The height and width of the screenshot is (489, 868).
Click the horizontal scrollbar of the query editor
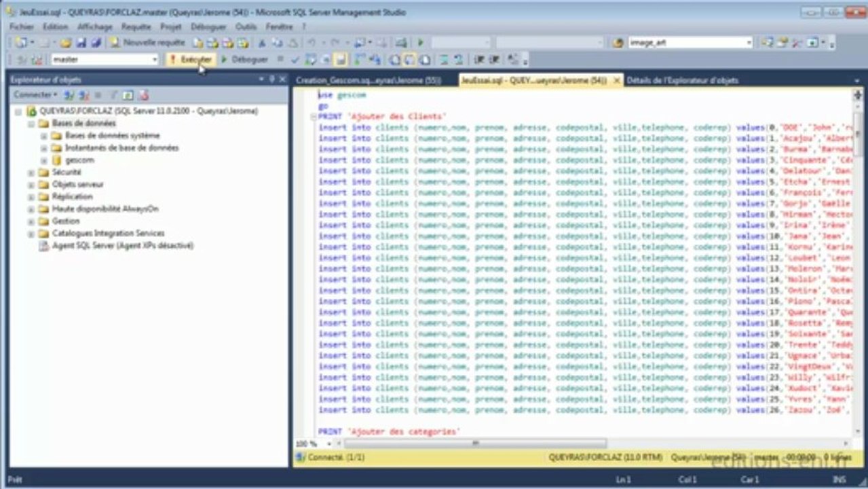[475, 443]
